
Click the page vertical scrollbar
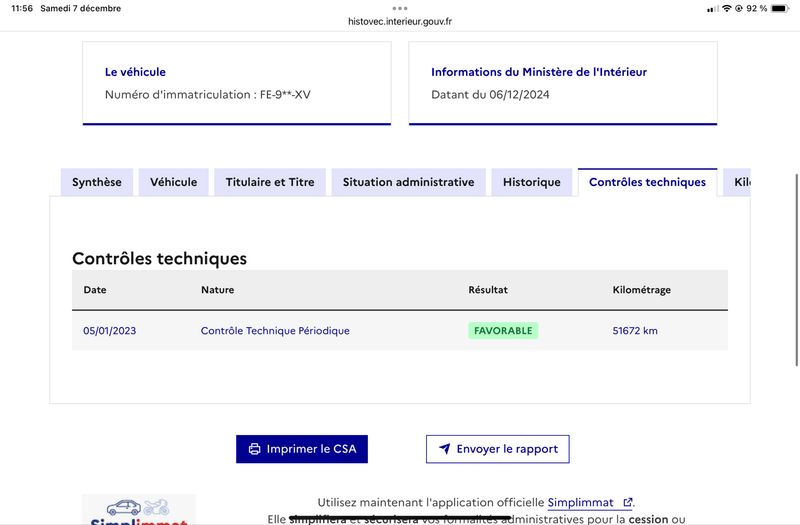(796, 270)
